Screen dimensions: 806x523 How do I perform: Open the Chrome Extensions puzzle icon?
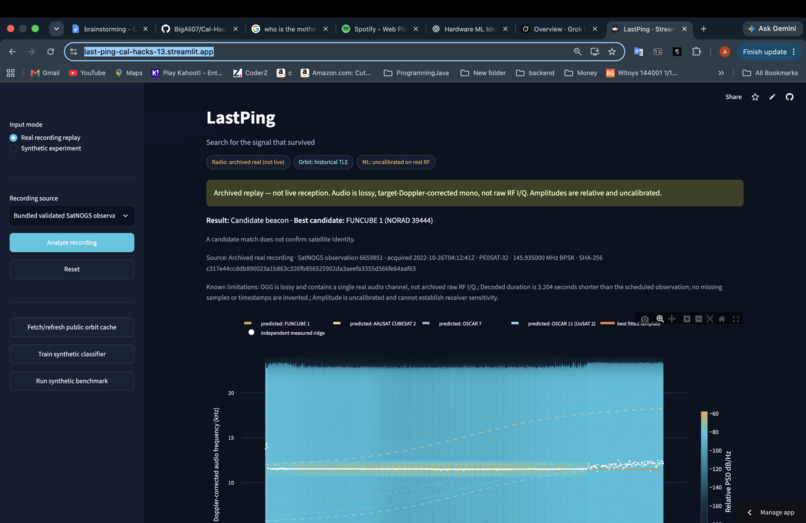[x=697, y=51]
